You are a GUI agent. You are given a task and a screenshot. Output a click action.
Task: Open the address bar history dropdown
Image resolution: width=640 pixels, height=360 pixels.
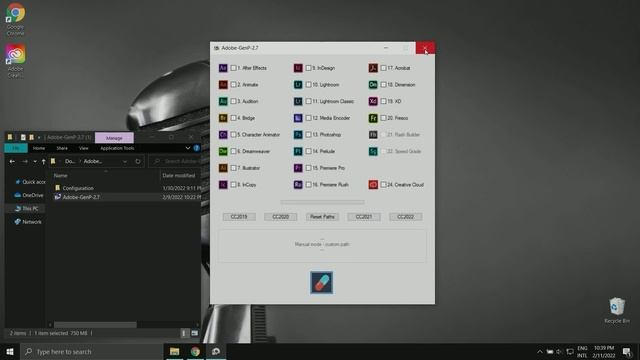click(x=124, y=162)
